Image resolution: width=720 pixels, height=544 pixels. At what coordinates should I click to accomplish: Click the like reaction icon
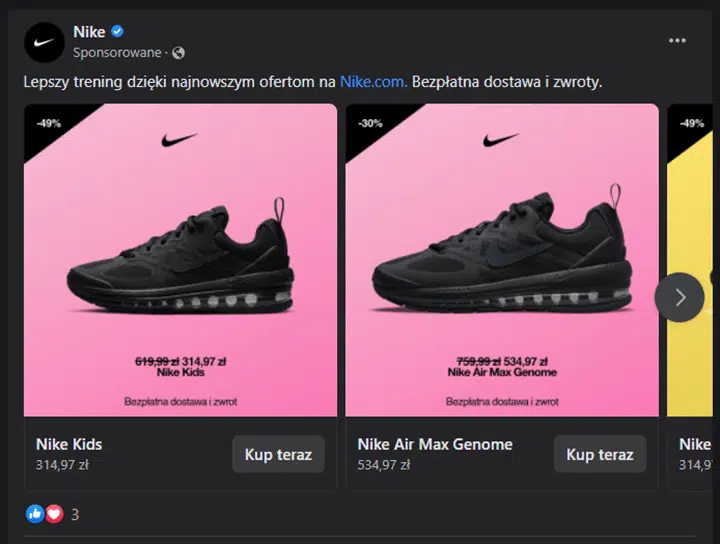35,514
